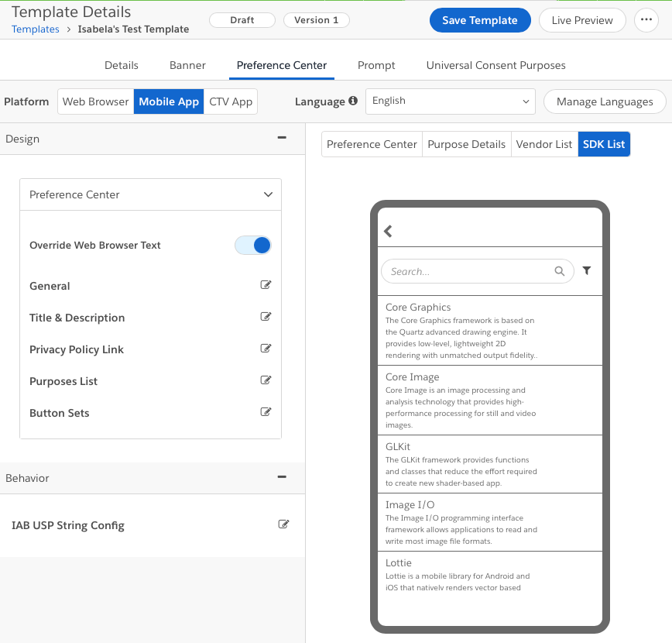
Task: Click the Draft status pill
Action: click(242, 20)
